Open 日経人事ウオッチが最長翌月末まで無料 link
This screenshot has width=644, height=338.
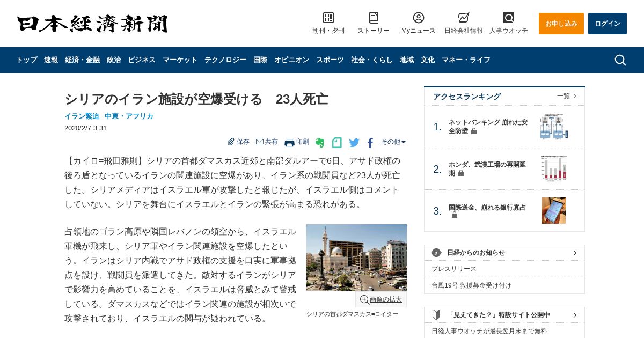[x=489, y=331]
